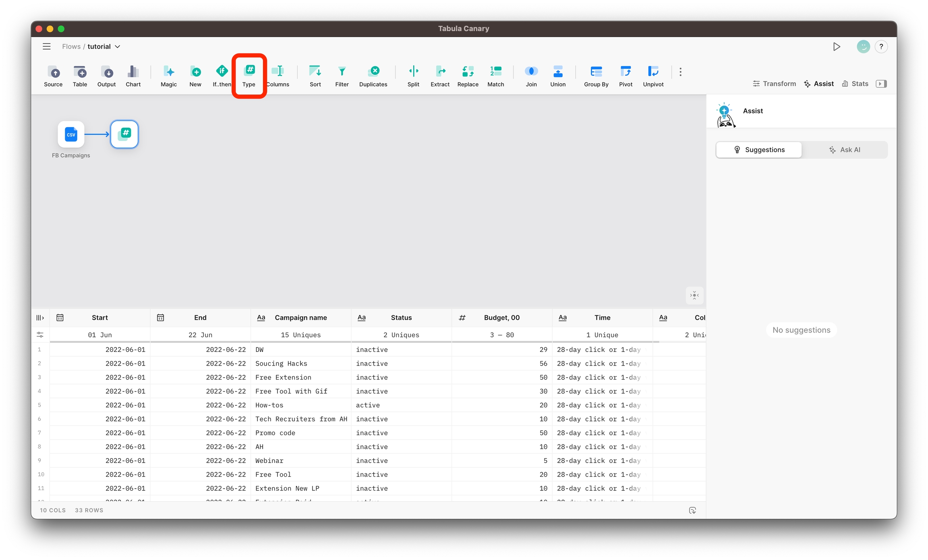Click the Budget, 00 column header
The image size is (928, 560).
(x=501, y=318)
